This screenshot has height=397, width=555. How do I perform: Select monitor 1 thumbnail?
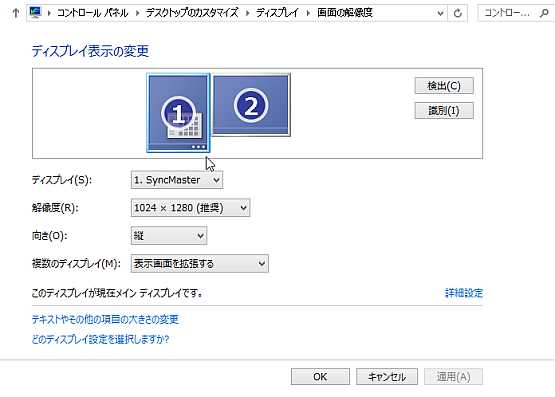[178, 113]
